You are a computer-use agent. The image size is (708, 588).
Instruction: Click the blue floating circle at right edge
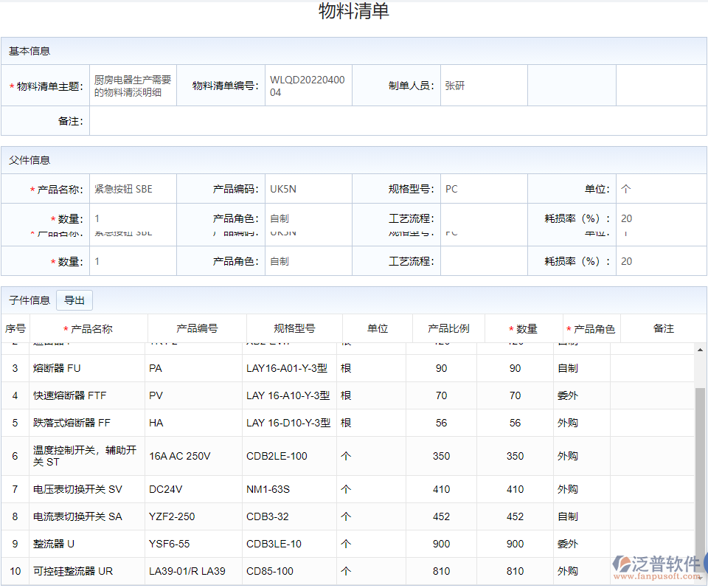point(705,562)
